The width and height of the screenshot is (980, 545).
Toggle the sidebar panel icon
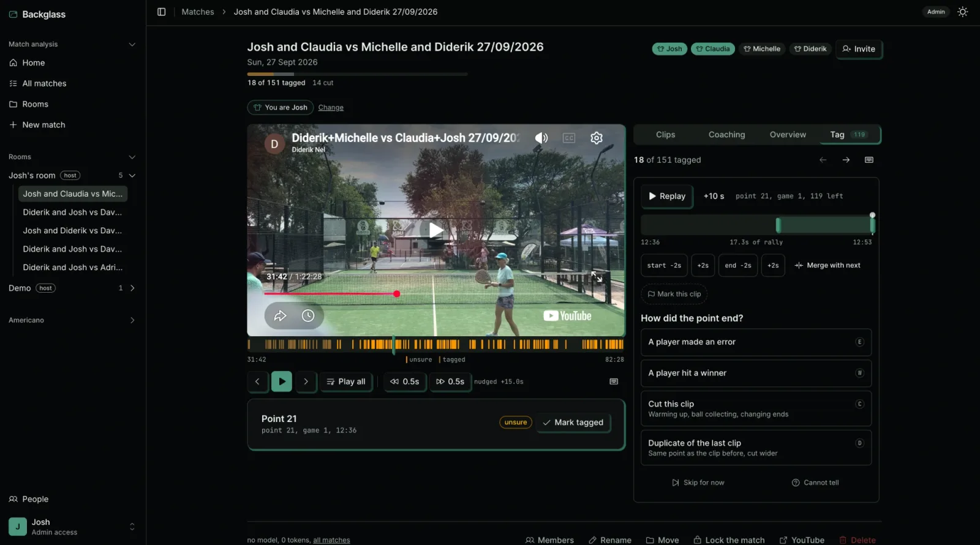(x=161, y=12)
